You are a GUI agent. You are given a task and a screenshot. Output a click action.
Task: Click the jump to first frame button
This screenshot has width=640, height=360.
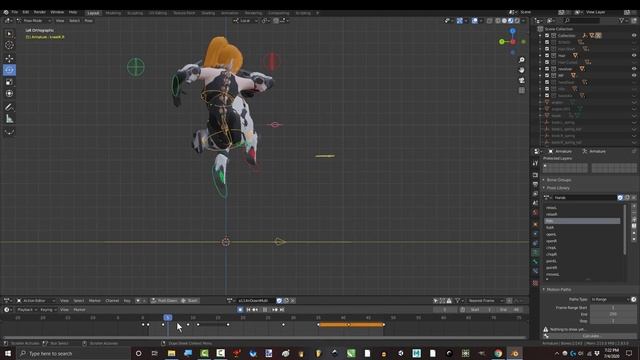[248, 310]
